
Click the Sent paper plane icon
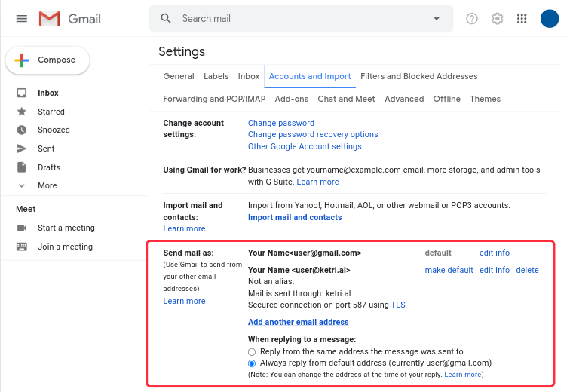(x=22, y=149)
